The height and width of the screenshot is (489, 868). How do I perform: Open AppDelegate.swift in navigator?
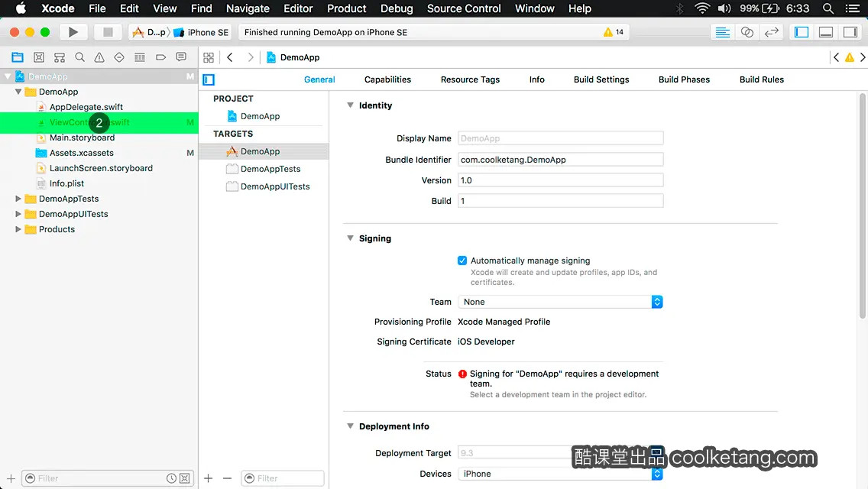pyautogui.click(x=86, y=107)
